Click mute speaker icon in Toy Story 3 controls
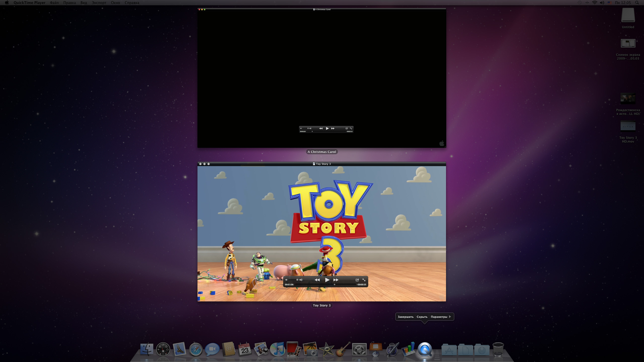Screen dimensions: 644x362 click(x=286, y=280)
